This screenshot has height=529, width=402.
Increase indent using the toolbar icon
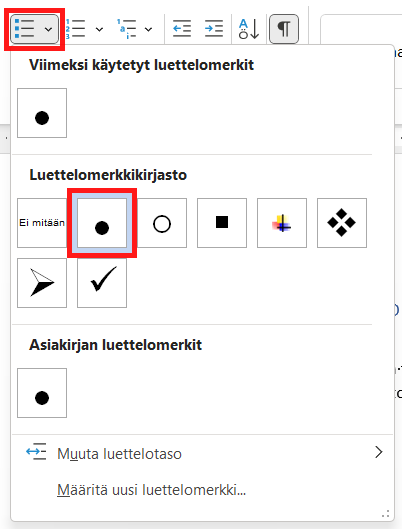click(x=214, y=29)
